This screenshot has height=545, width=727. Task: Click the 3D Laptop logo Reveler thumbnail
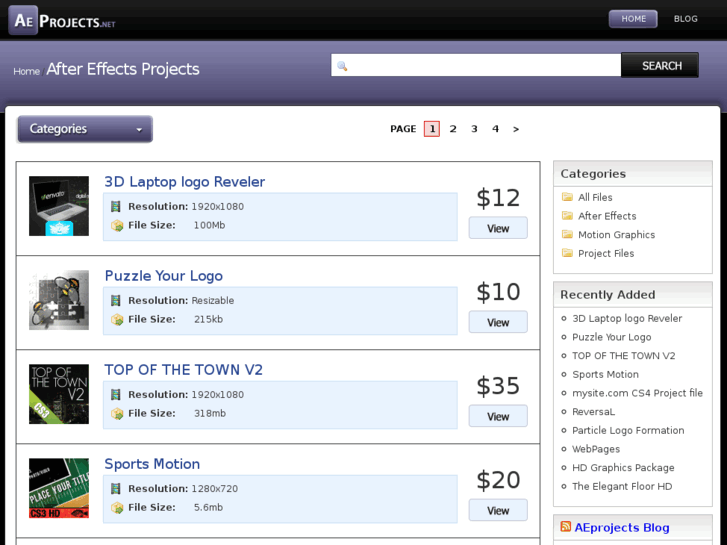pyautogui.click(x=59, y=206)
